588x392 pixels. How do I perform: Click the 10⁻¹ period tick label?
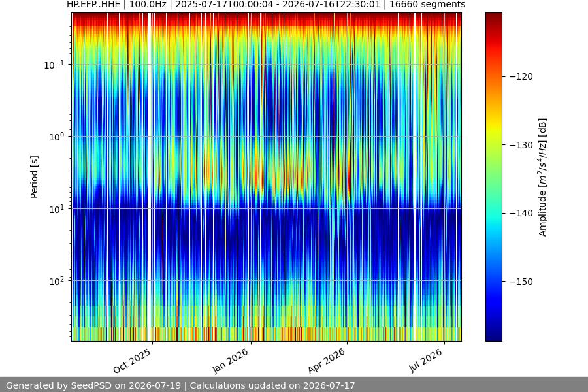(54, 65)
